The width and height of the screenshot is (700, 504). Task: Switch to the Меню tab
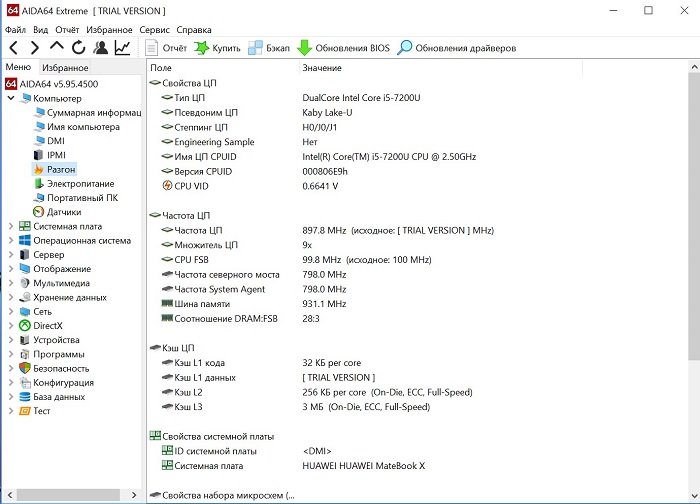18,67
